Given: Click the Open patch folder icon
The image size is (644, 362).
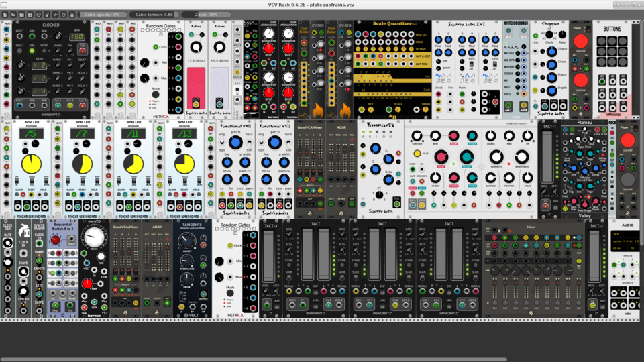Looking at the screenshot, I should (13, 15).
